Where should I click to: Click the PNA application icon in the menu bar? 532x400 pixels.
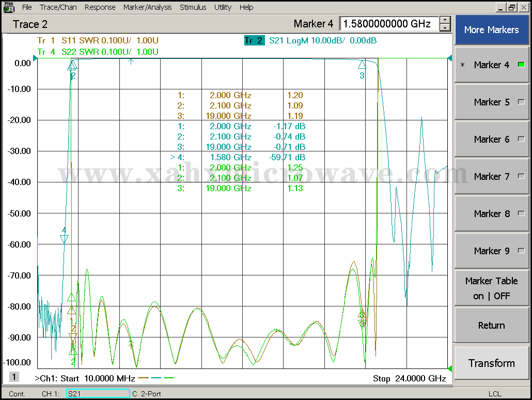9,7
